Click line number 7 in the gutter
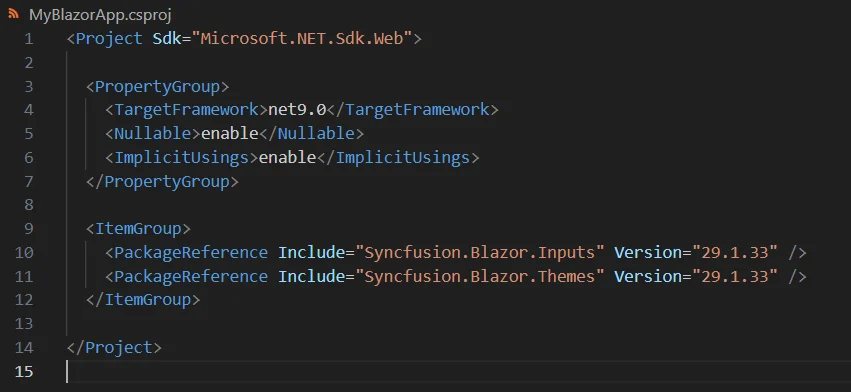Viewport: 851px width, 392px height. [x=28, y=181]
